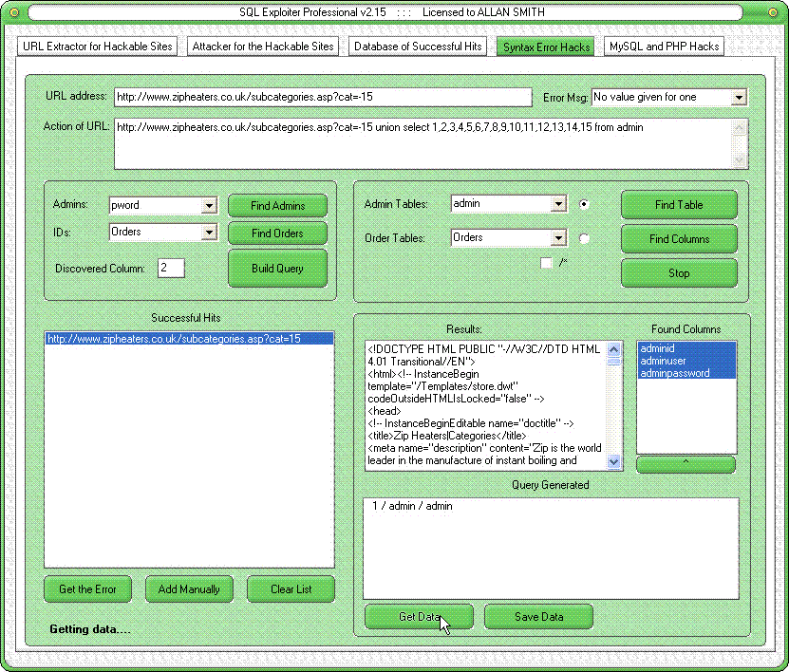Click the Discovered Column field

(x=171, y=268)
